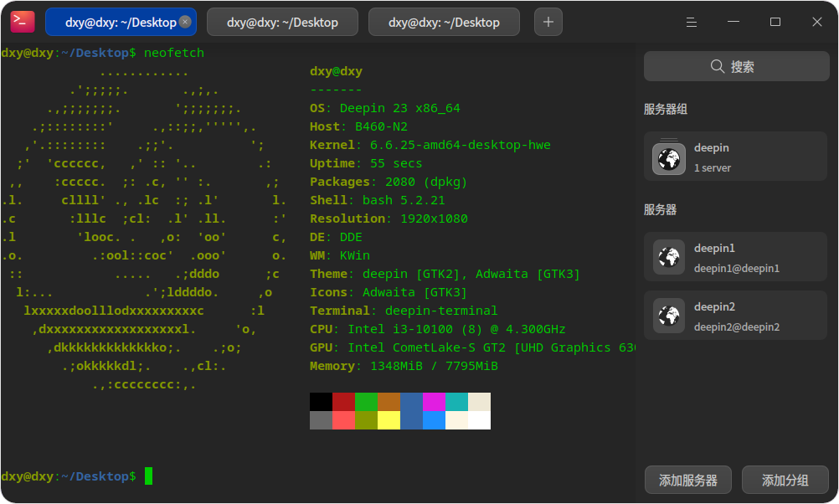Screen dimensions: 839x504
Task: Click the green terminal cursor block
Action: [149, 476]
